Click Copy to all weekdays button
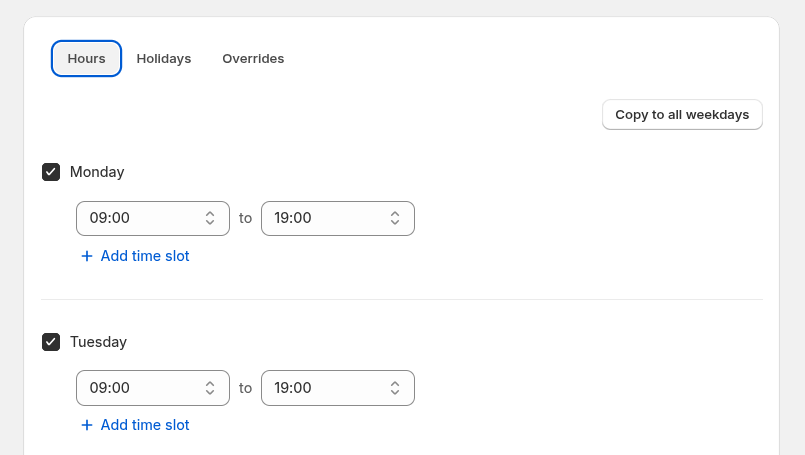Screen dimensions: 805x455 682,115
